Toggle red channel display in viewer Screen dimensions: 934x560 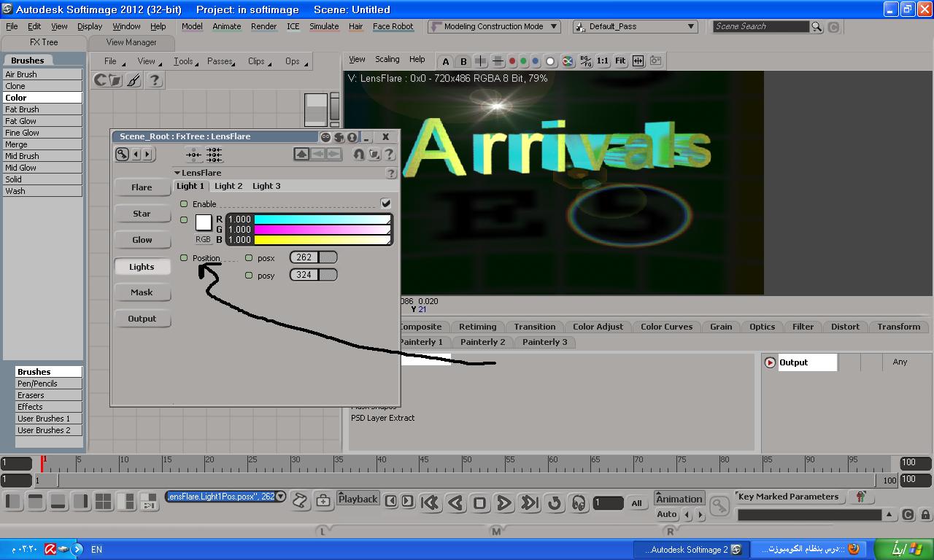(512, 61)
